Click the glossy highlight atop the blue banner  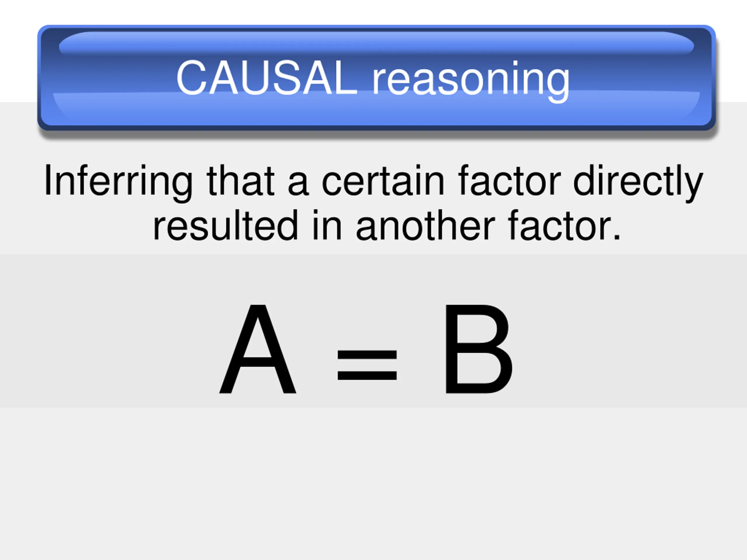click(x=376, y=43)
